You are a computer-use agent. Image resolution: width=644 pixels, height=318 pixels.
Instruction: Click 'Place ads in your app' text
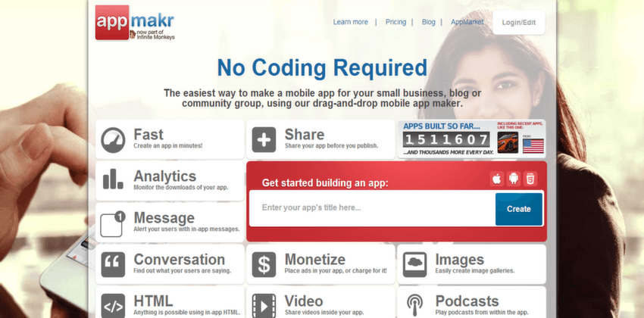tap(313, 271)
